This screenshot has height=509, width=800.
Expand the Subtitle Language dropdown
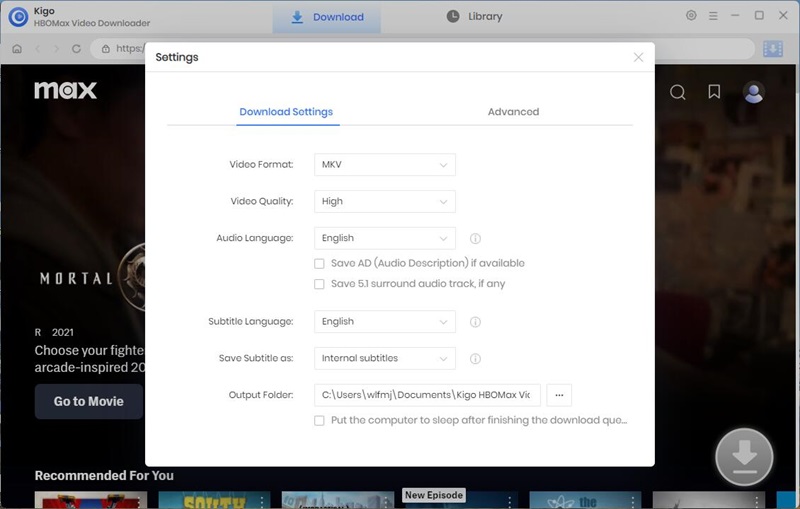tap(385, 322)
